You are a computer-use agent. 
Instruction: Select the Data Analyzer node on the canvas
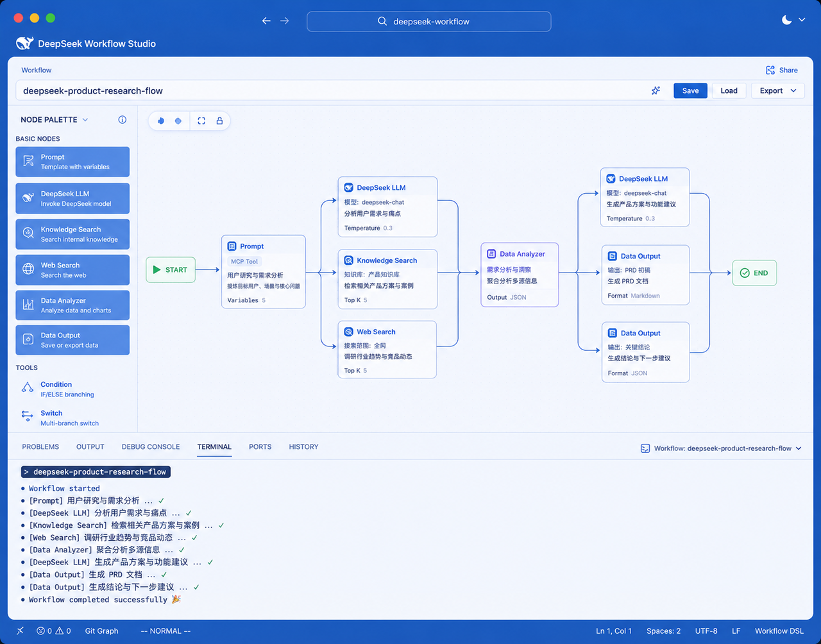(x=520, y=275)
